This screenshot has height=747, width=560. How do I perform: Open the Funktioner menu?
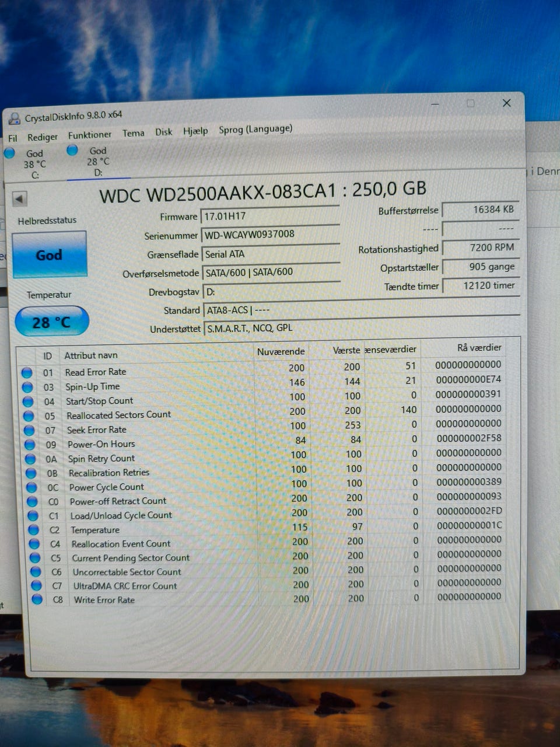coord(89,135)
